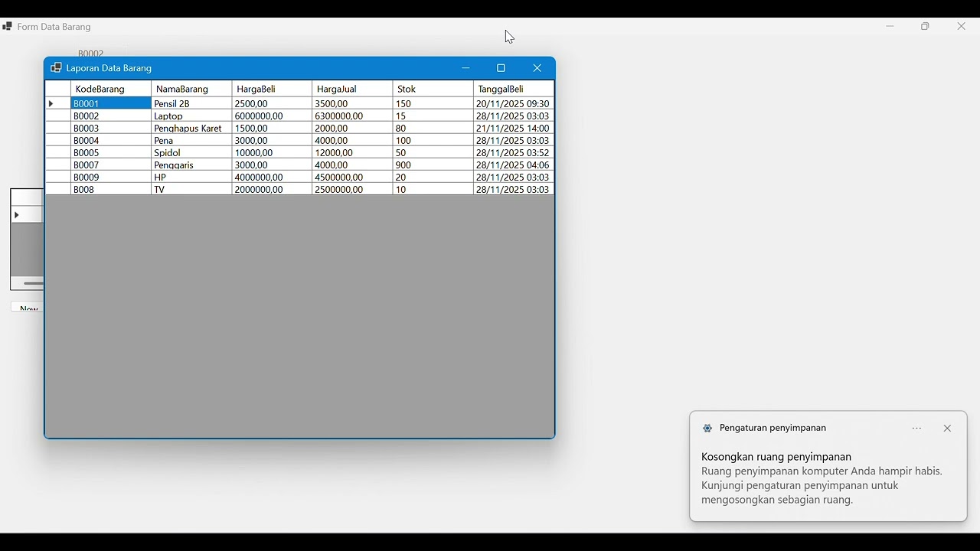Select the "20/11/2025 09:30" date cell
Image resolution: width=980 pixels, height=551 pixels.
[513, 103]
